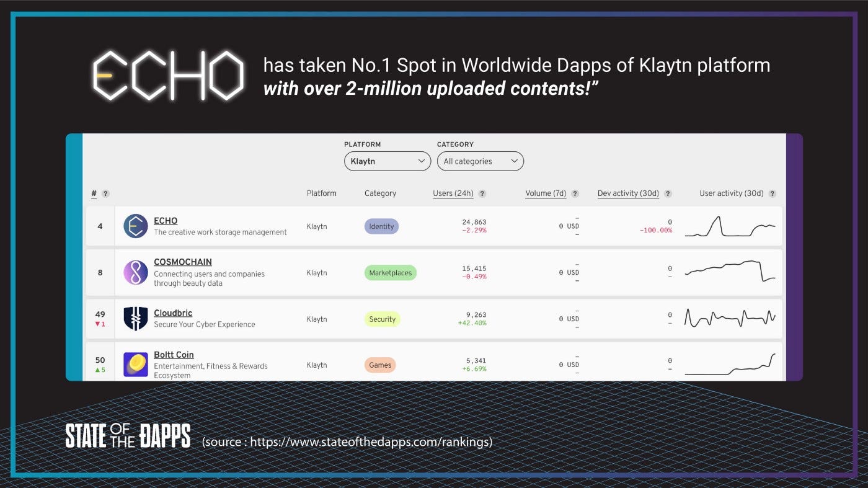Click the Category column header
Viewport: 868px width, 488px height.
(x=380, y=193)
